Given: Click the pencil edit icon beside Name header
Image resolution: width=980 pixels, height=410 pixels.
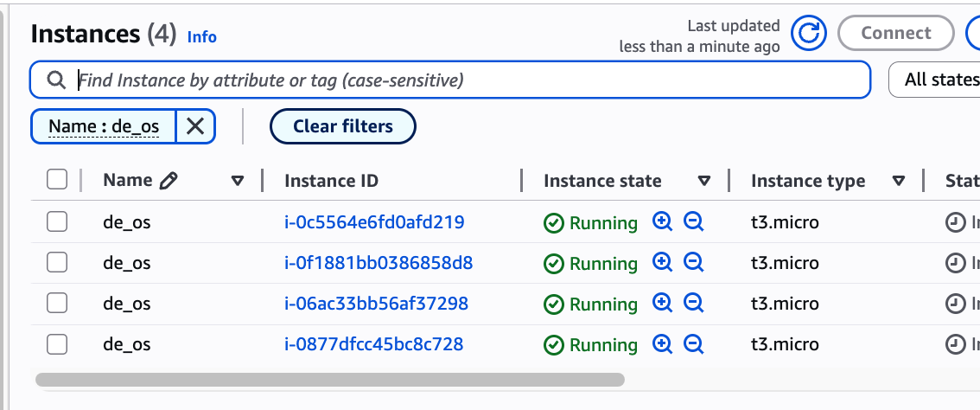Looking at the screenshot, I should click(169, 180).
